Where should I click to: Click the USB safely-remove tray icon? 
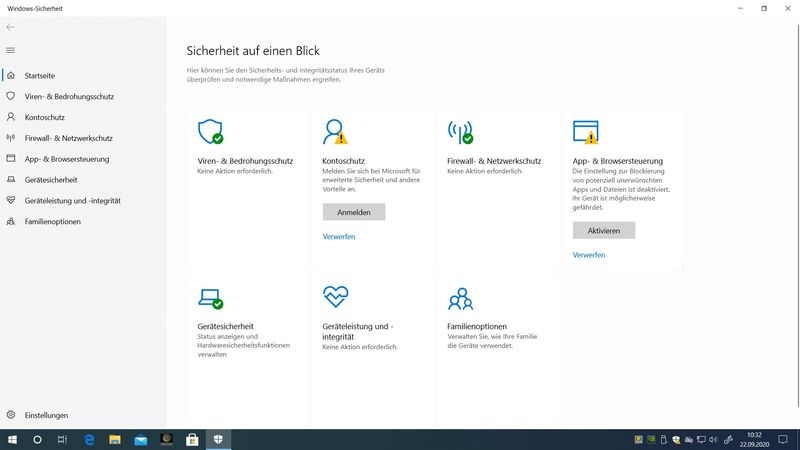[663, 439]
